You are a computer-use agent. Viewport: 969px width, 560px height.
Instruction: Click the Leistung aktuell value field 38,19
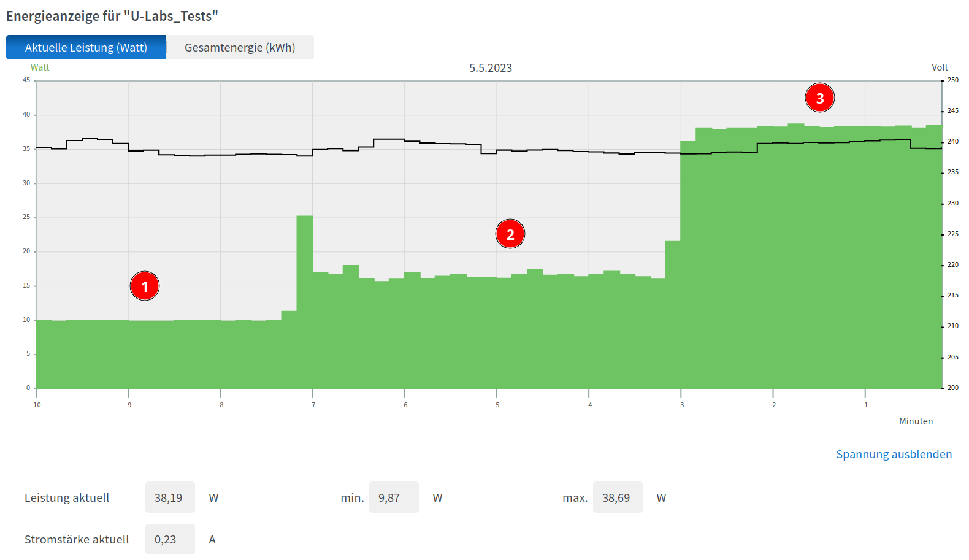point(169,497)
